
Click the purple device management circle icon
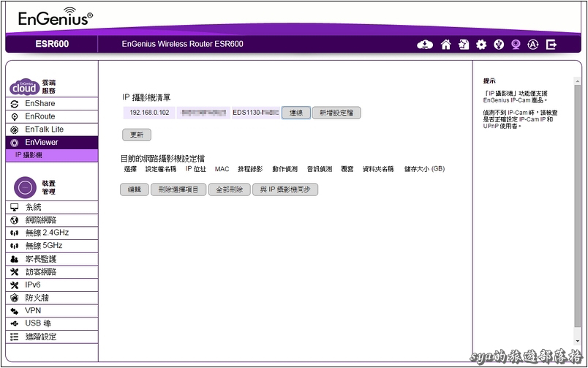[25, 187]
